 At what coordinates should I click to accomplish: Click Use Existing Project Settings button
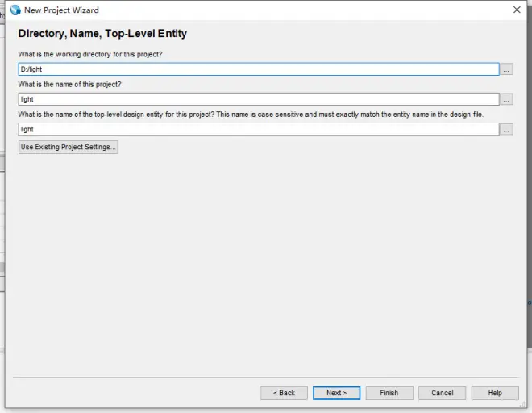click(x=69, y=147)
